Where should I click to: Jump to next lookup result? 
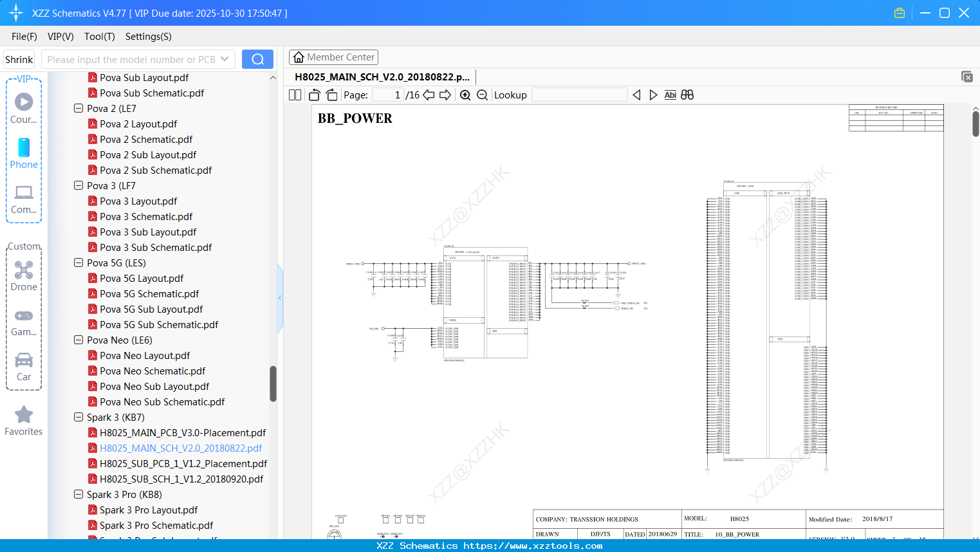point(653,95)
